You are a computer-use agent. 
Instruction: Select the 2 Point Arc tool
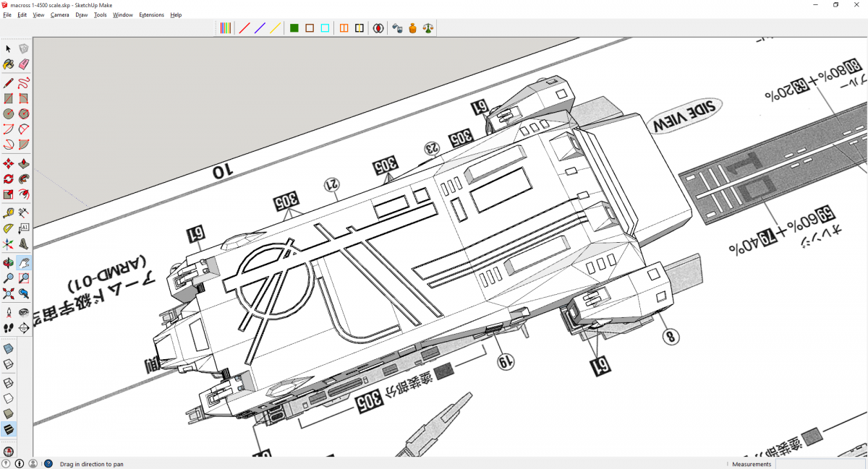(24, 130)
